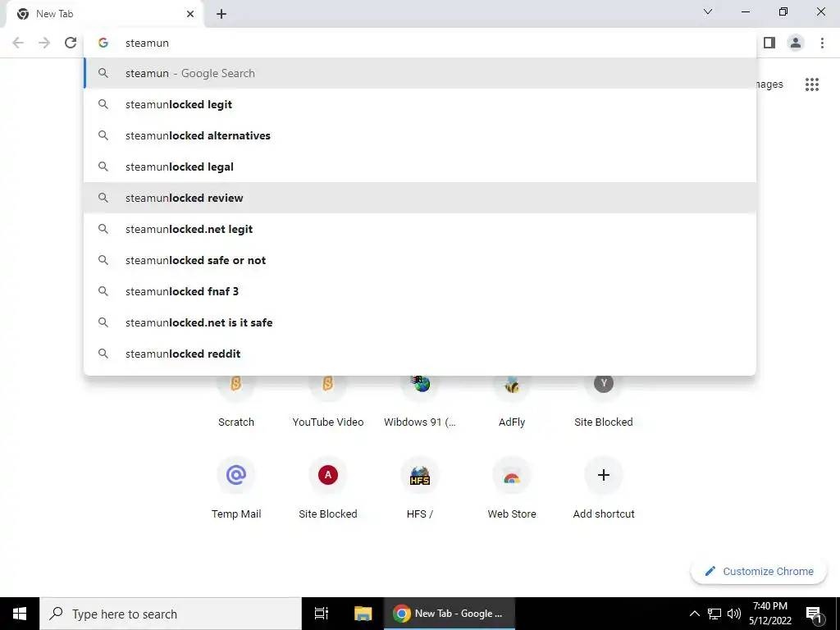840x630 pixels.
Task: Show hidden system tray icons
Action: tap(694, 614)
